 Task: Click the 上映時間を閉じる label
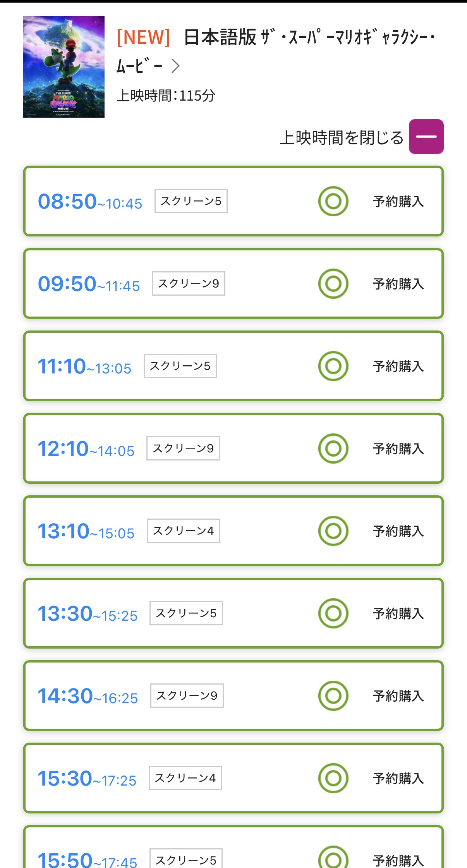[x=342, y=138]
